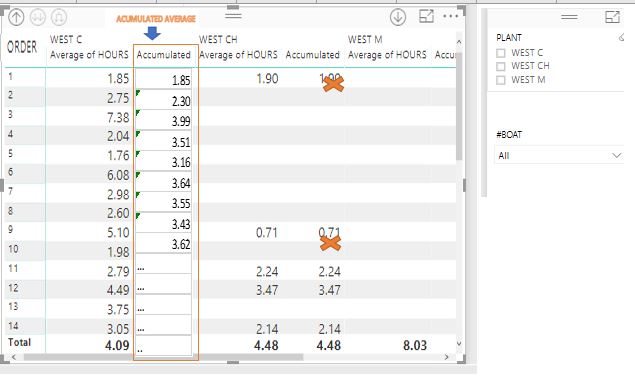635x379 pixels.
Task: Select the 6.08 value in order row 6
Action: click(x=118, y=175)
